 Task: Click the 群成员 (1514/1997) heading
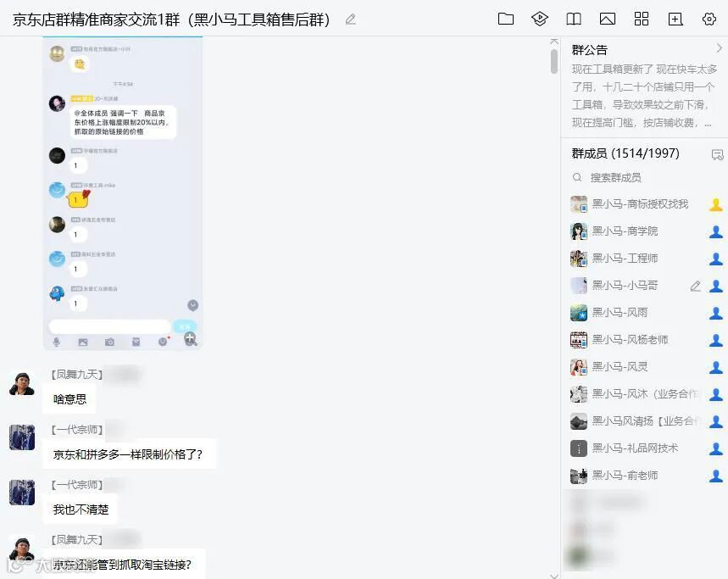click(625, 153)
